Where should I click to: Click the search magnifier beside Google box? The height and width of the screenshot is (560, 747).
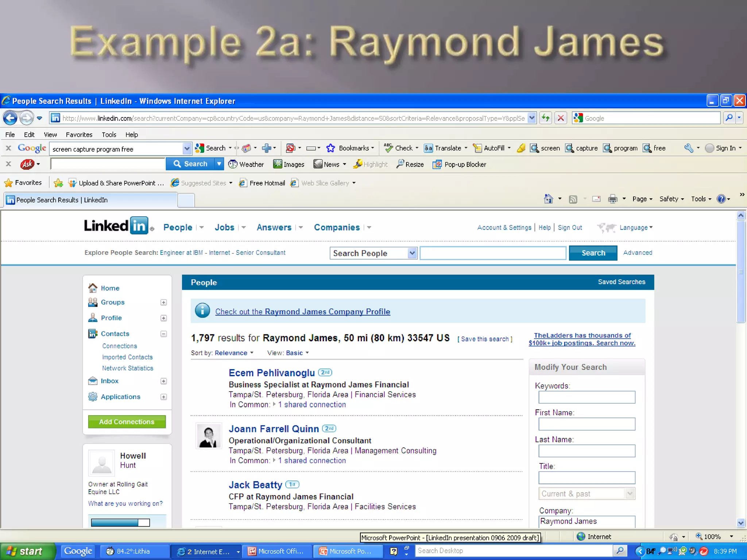coord(729,117)
